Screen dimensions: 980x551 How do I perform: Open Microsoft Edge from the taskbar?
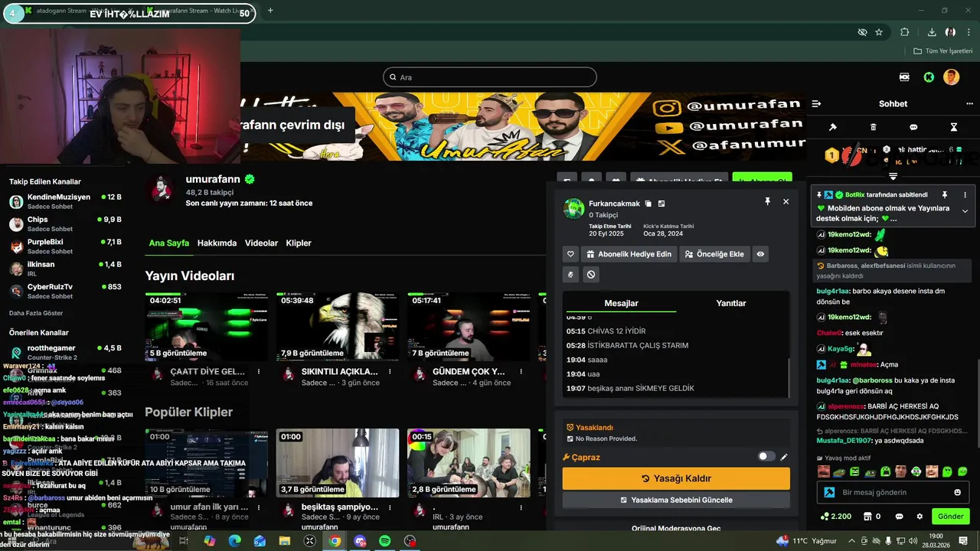[x=234, y=541]
